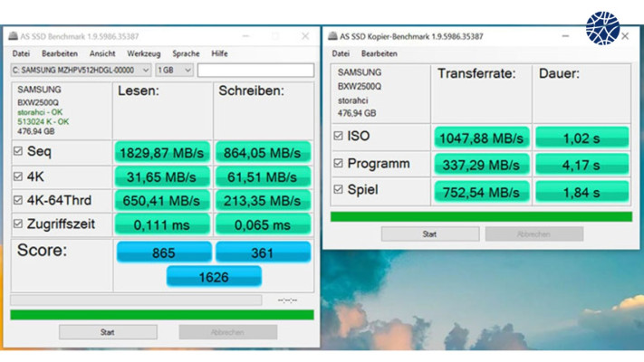Click green progress bar in AS SSD Benchmark
The height and width of the screenshot is (362, 644).
(162, 315)
